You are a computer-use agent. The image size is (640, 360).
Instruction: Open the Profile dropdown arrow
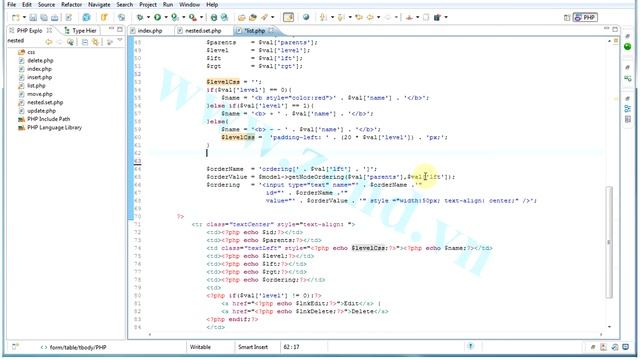[x=184, y=18]
